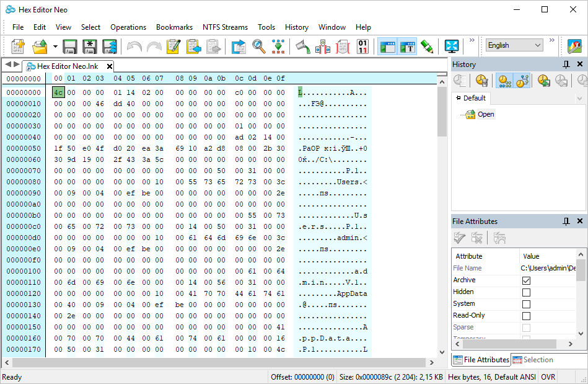Screen dimensions: 588x384
Task: Click the hex editor vertical scrollbar thumb
Action: point(442,112)
